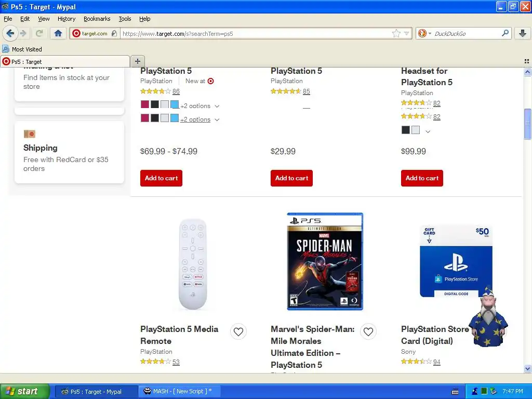Open the downloads arrow icon
This screenshot has width=532, height=399.
pyautogui.click(x=523, y=33)
